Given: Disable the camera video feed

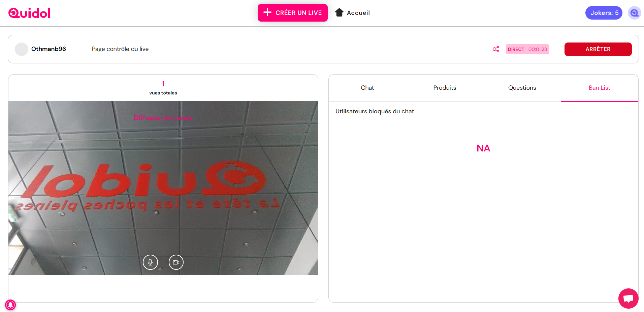Looking at the screenshot, I should tap(176, 262).
